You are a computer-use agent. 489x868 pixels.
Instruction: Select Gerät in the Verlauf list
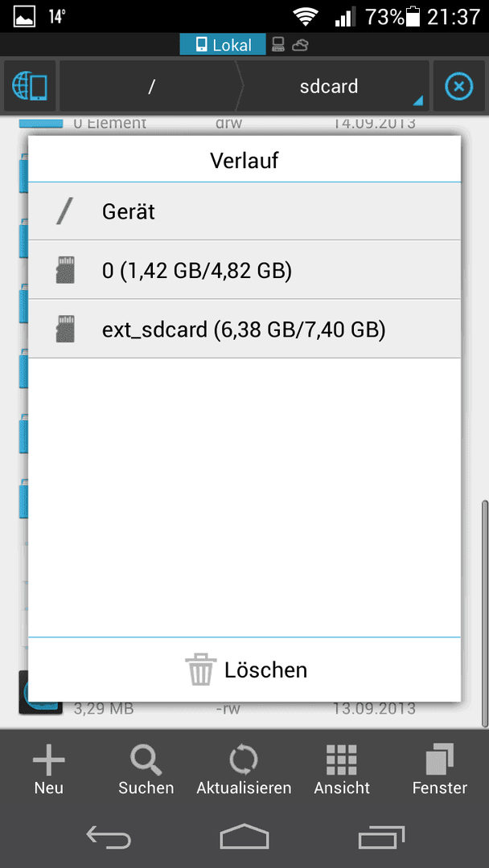click(x=244, y=211)
